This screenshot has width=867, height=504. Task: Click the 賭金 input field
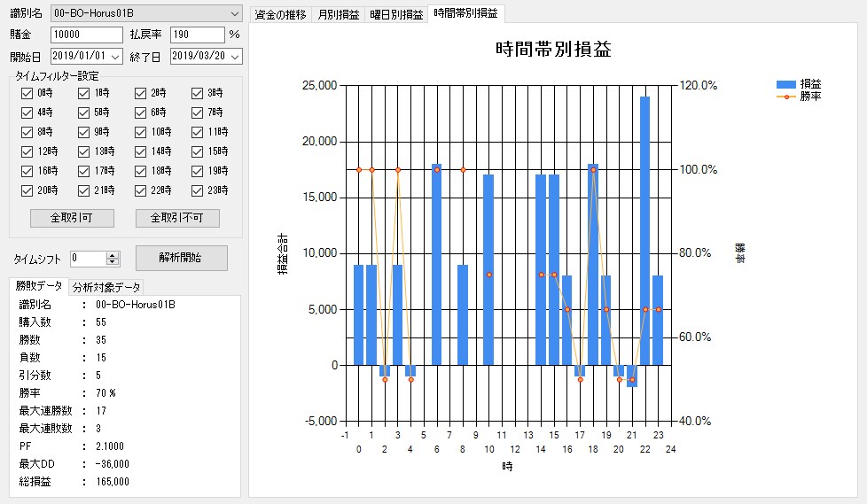(87, 35)
